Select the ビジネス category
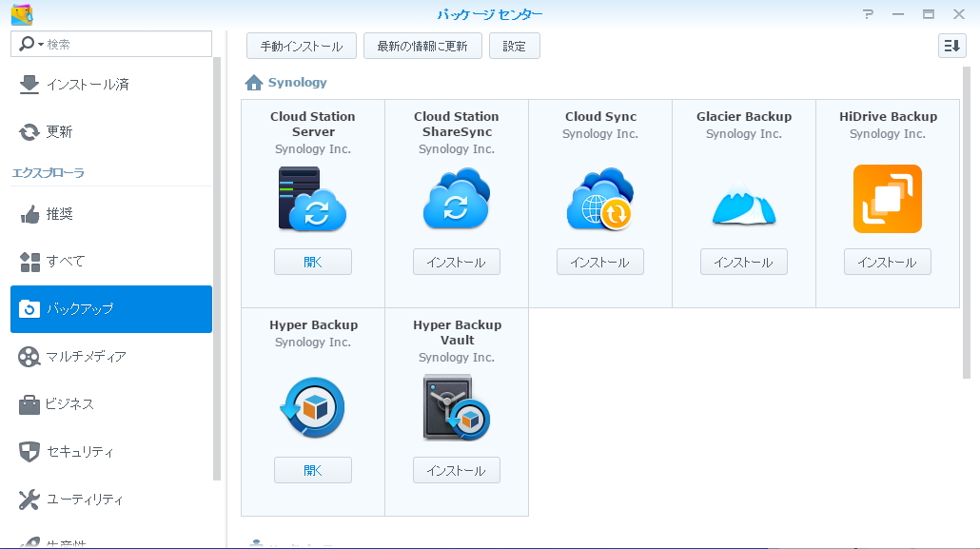The height and width of the screenshot is (549, 980). pos(111,404)
